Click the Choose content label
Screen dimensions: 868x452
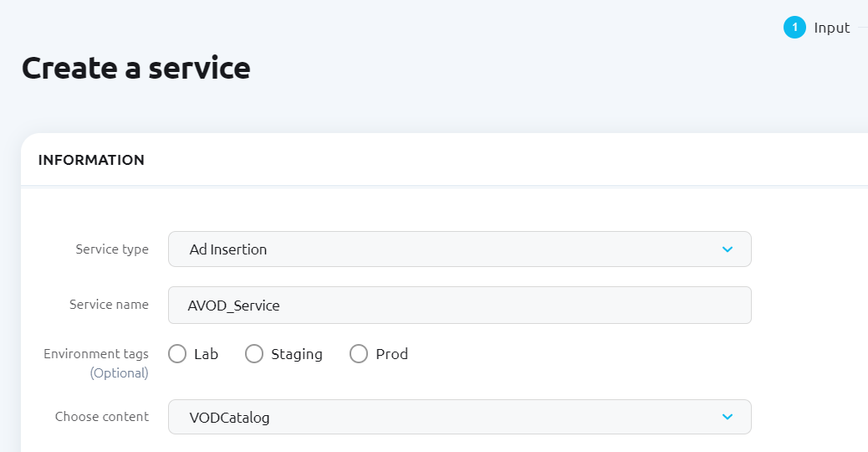[102, 417]
